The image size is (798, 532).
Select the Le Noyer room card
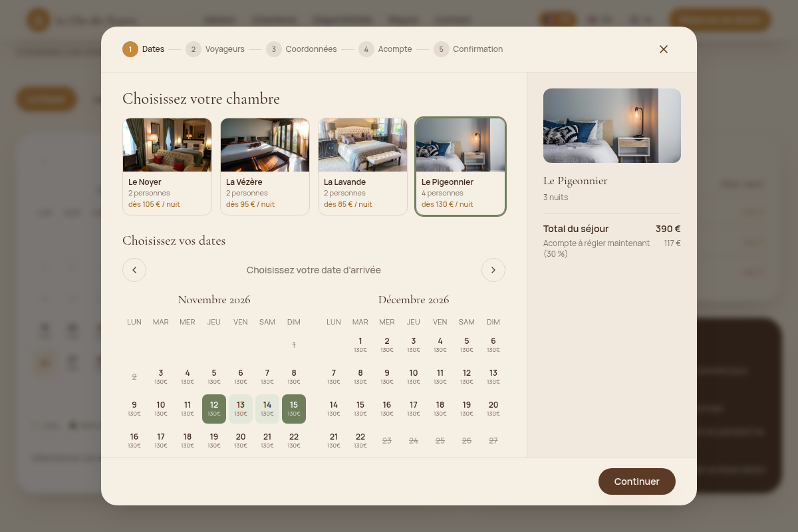pos(167,167)
